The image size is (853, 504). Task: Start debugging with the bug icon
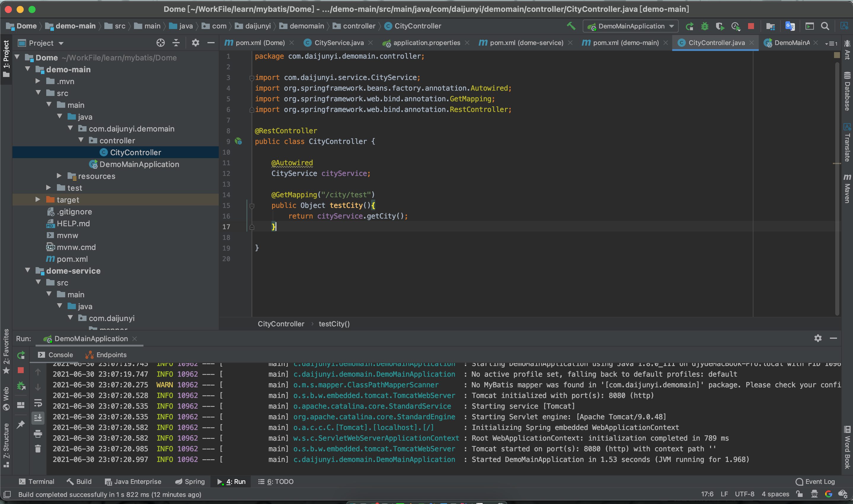(705, 26)
